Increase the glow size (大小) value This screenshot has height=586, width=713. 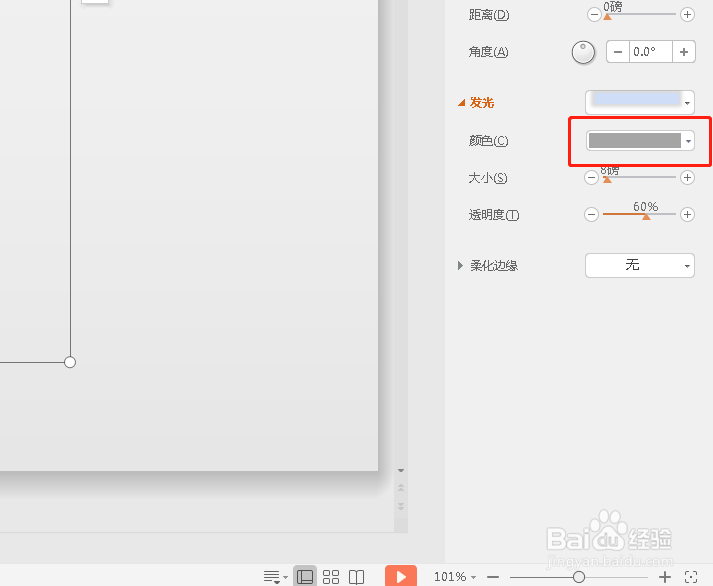pyautogui.click(x=687, y=177)
